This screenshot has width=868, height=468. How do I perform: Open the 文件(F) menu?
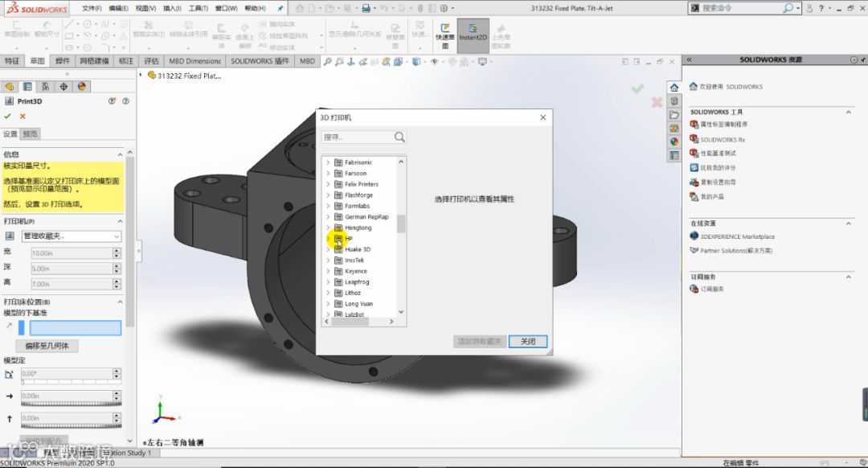pos(92,8)
